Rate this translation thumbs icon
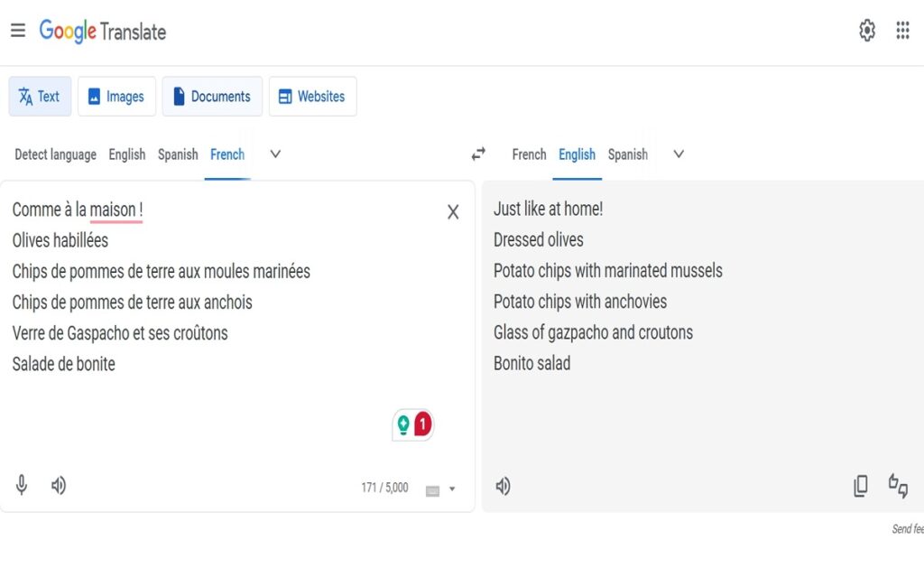Screen dimensions: 924x578 tap(898, 486)
